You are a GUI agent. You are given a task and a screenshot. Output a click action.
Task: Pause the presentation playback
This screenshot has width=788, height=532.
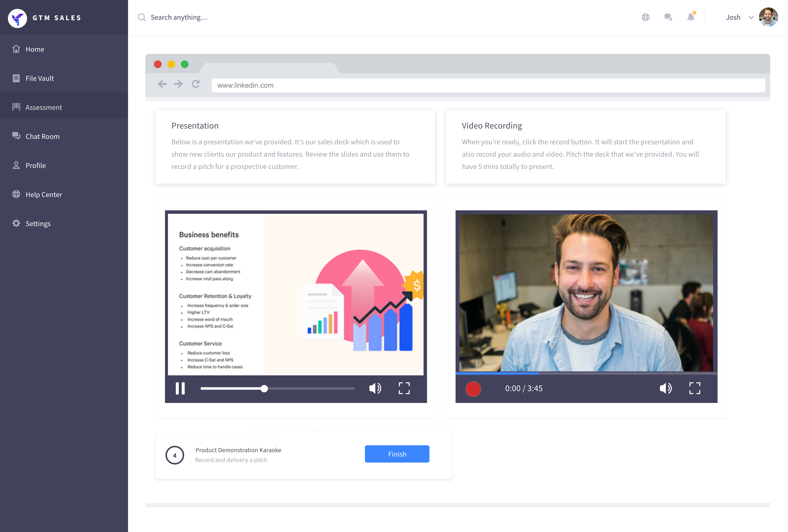180,388
